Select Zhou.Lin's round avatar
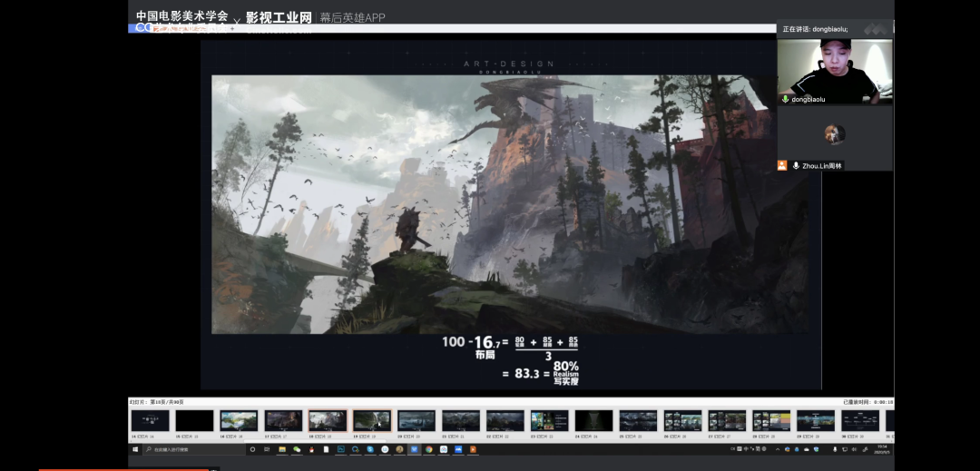The width and height of the screenshot is (980, 471). click(835, 134)
